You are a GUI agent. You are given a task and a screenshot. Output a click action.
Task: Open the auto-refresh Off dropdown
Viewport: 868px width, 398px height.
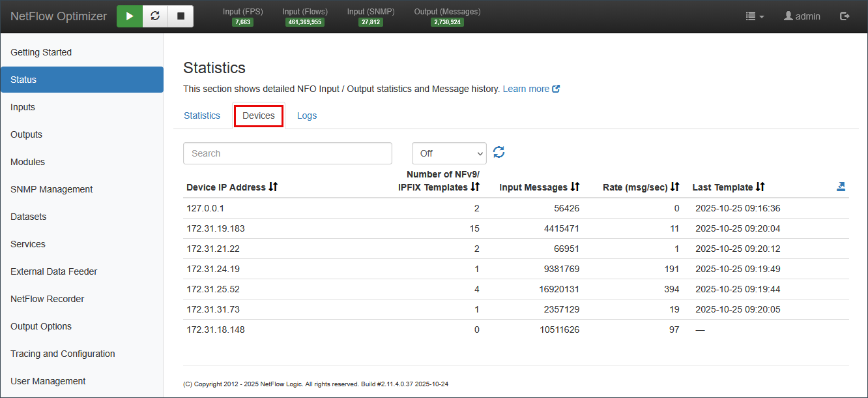coord(449,153)
